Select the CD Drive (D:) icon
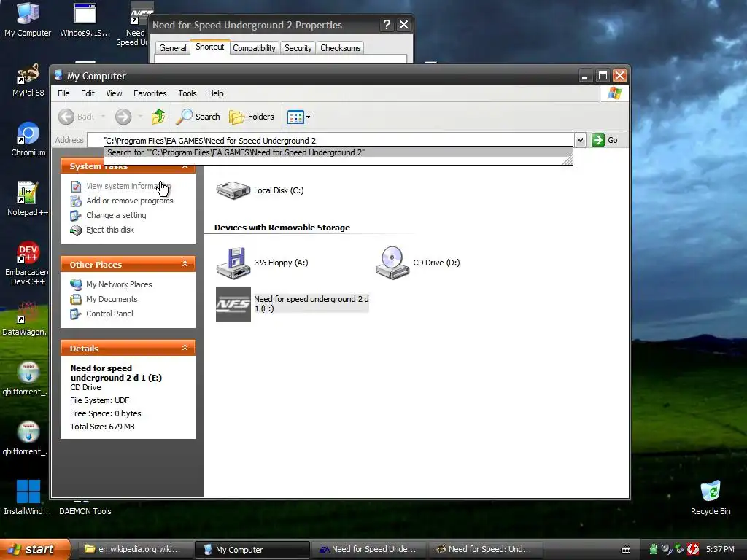 [392, 262]
